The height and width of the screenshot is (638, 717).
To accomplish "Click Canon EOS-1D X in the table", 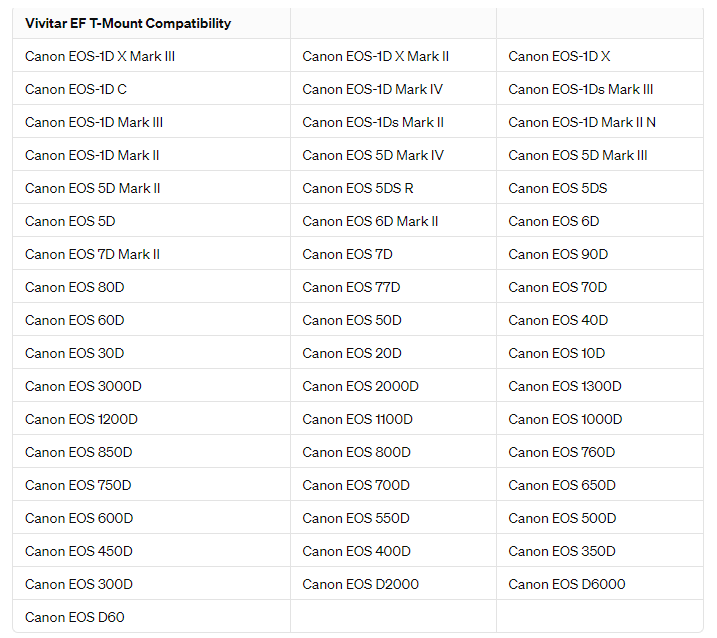I will 559,56.
